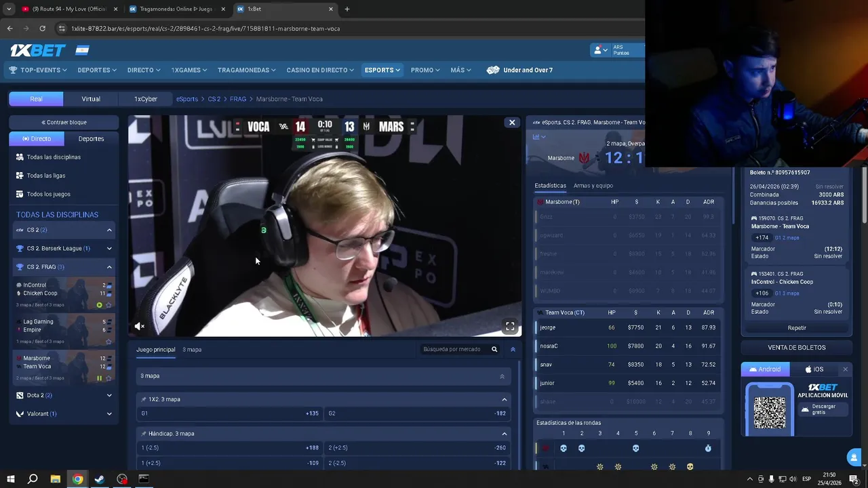This screenshot has width=868, height=488.
Task: Switch to Virtual esports mode
Action: (91, 99)
